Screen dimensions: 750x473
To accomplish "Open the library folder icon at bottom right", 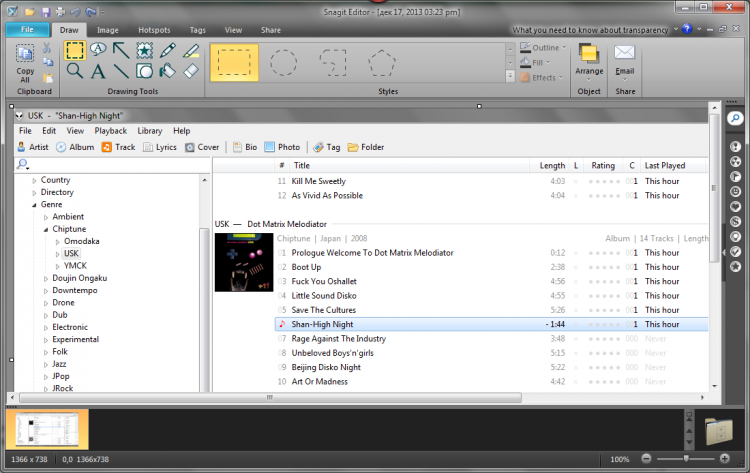I will coord(719,430).
